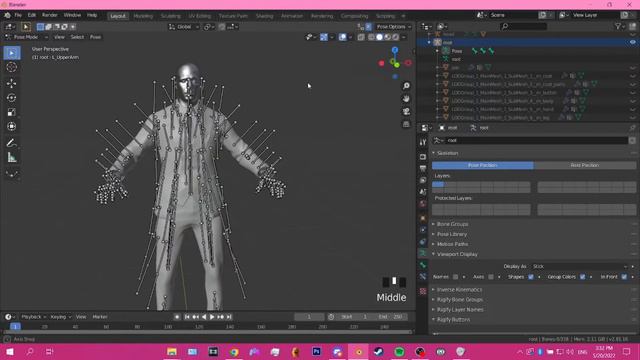Uncheck the Group Colors checkbox
Viewport: 640px width, 360px height.
[x=582, y=277]
